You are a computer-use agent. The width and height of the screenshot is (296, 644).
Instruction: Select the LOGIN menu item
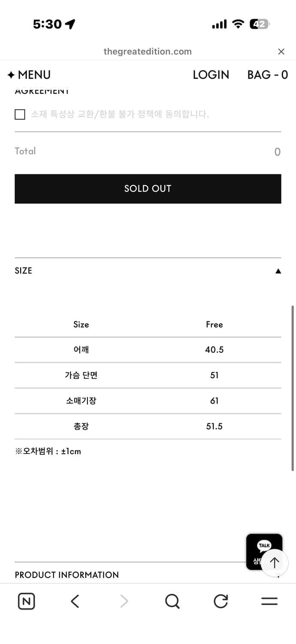211,75
